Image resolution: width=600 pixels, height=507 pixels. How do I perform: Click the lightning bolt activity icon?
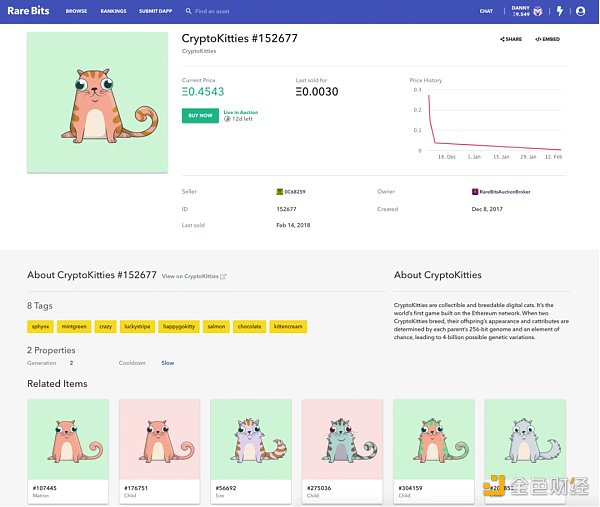tap(559, 11)
